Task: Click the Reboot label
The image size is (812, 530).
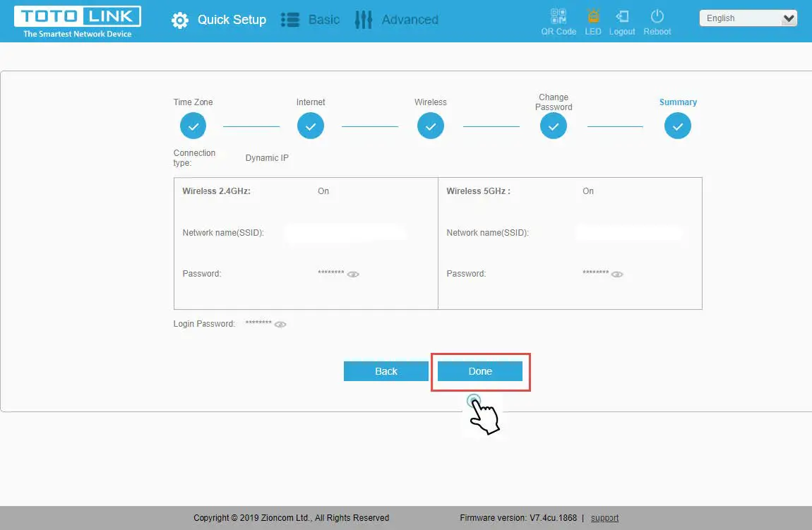Action: tap(657, 32)
